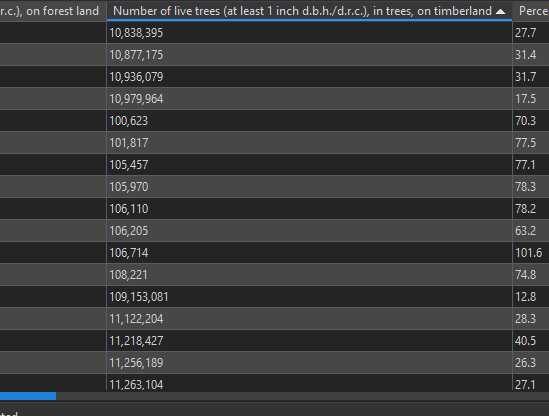This screenshot has height=416, width=549.
Task: Click the cell showing 101,817
Action: [x=309, y=143]
